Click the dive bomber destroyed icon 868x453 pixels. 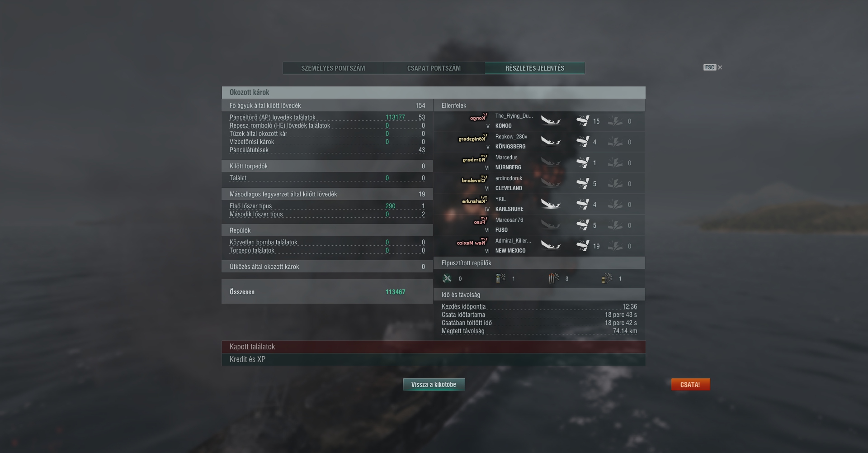(x=500, y=278)
